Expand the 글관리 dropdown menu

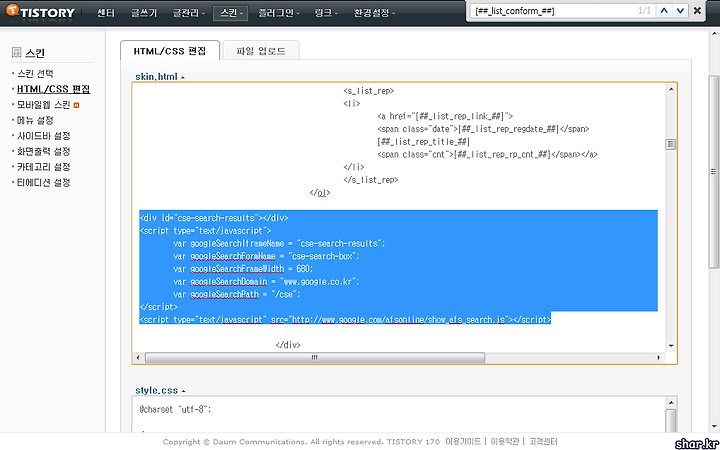tap(189, 13)
